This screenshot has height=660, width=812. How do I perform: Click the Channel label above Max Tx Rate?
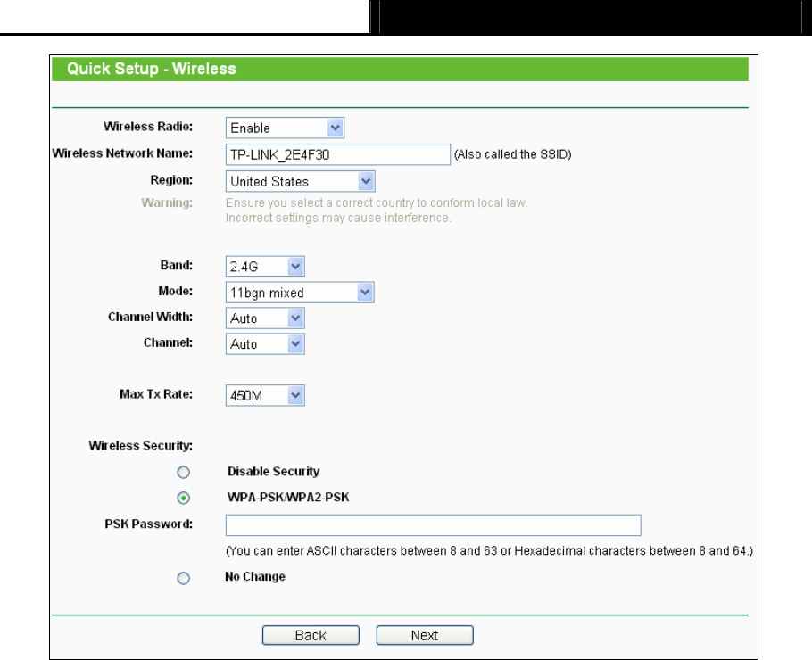pos(169,342)
